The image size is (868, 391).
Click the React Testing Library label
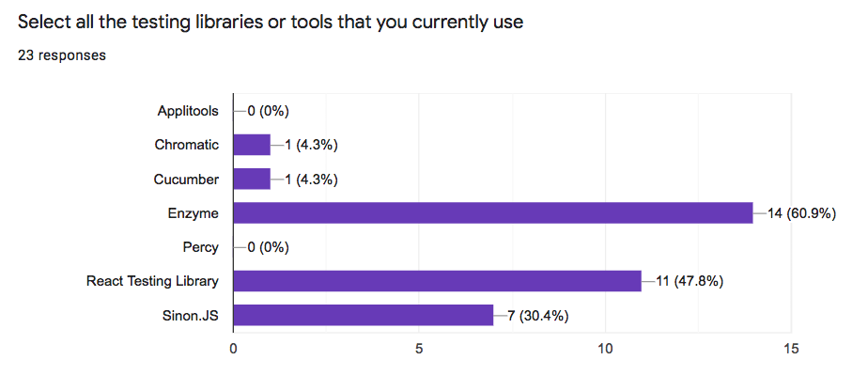coord(152,281)
